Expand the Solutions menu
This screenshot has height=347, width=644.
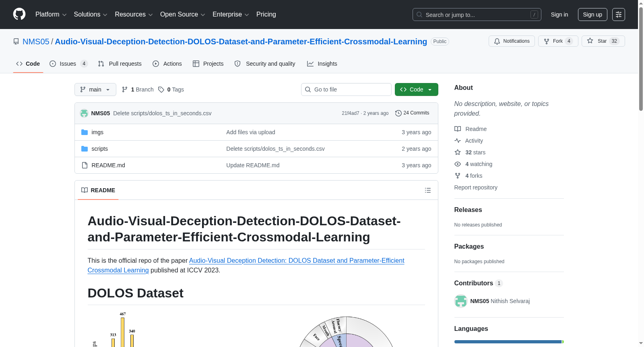click(91, 15)
